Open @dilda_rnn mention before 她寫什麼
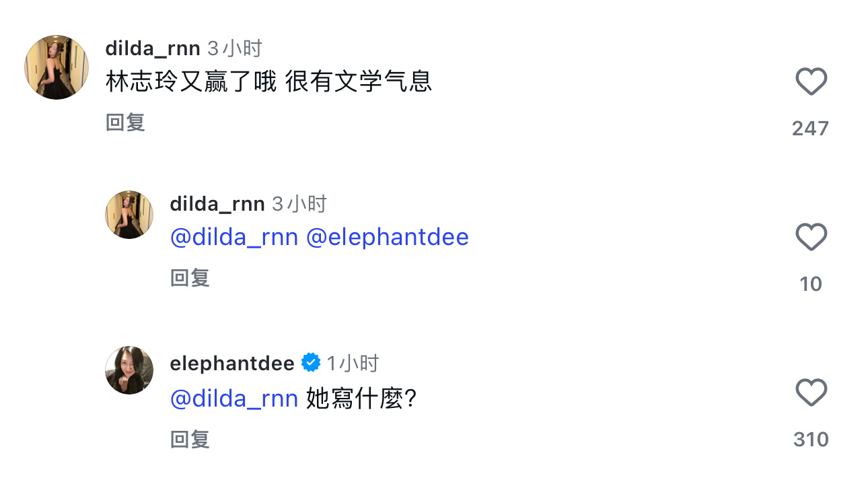 coord(234,399)
